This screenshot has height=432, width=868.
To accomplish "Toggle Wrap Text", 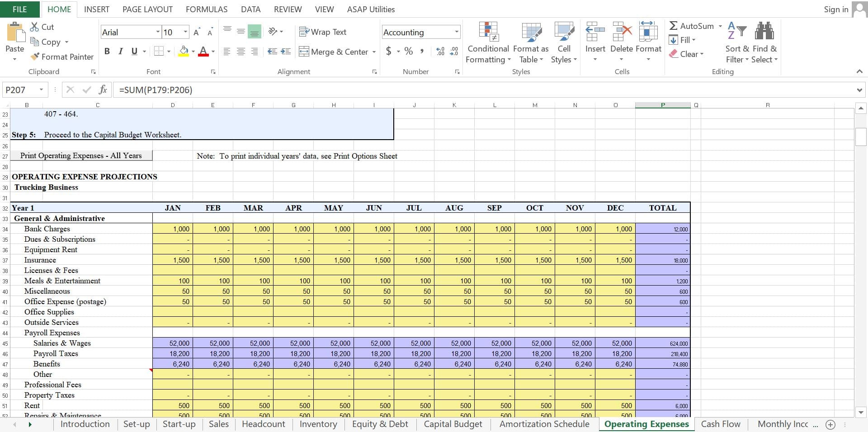I will (x=323, y=32).
